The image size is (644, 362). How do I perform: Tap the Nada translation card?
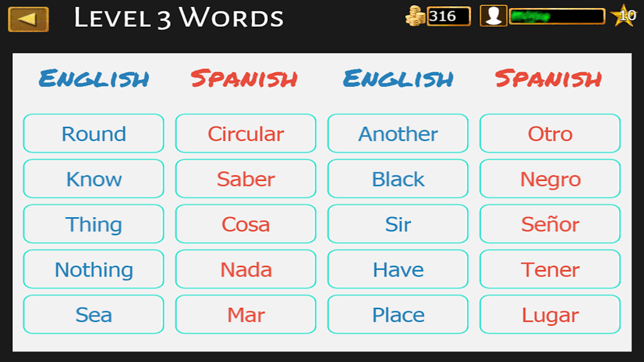coord(246,269)
